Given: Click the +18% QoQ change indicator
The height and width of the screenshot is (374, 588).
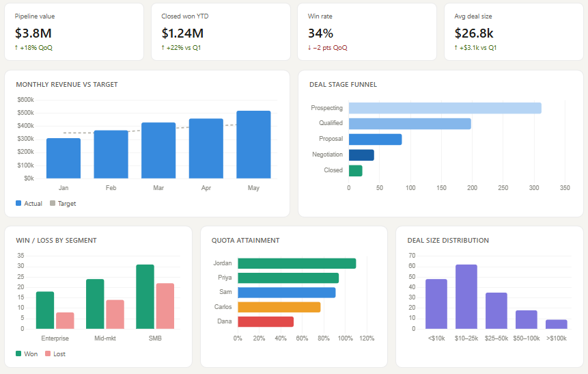Looking at the screenshot, I should 33,48.
